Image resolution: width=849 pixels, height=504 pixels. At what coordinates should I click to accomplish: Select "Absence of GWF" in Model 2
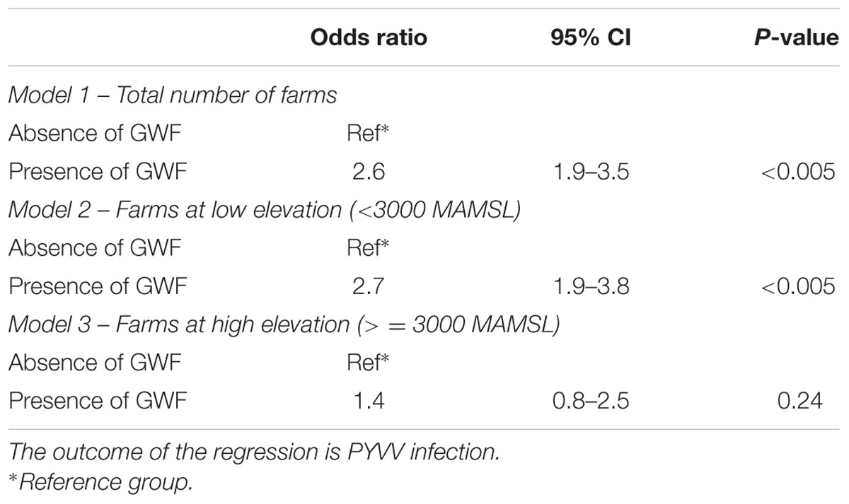(95, 248)
